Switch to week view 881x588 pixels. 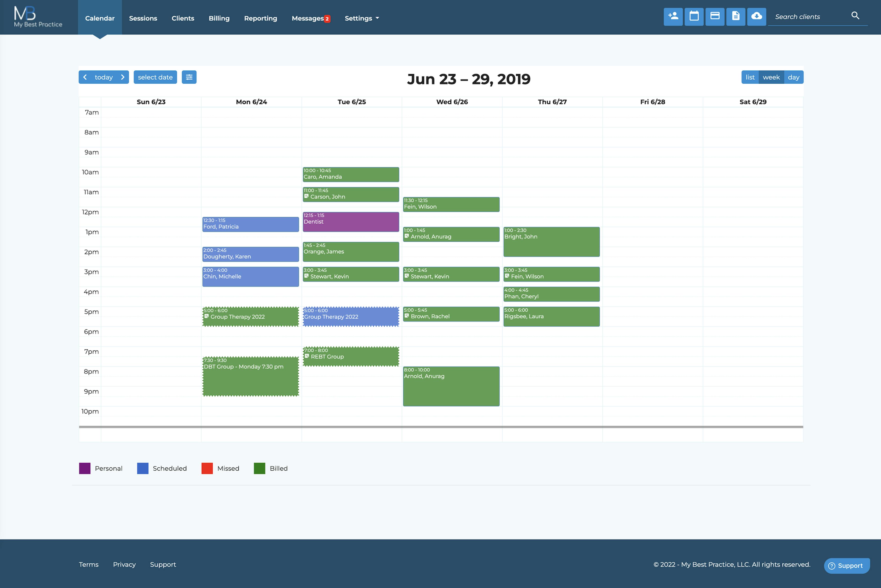coord(771,77)
